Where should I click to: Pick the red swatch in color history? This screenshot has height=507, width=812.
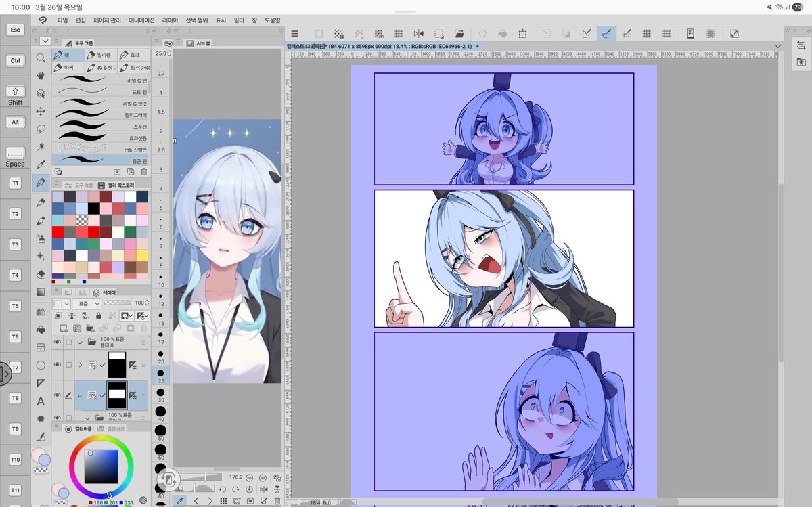coord(58,232)
